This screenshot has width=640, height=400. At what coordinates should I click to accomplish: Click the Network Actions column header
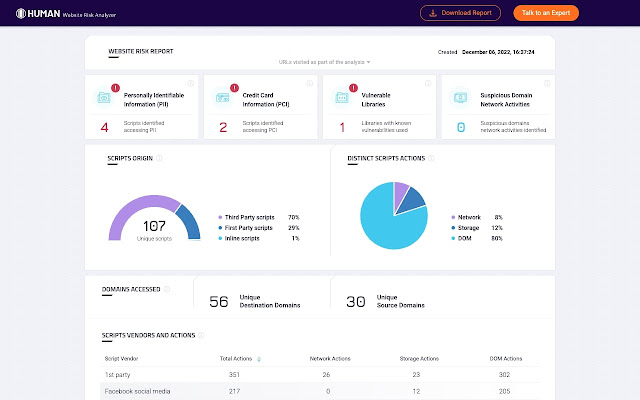point(330,359)
